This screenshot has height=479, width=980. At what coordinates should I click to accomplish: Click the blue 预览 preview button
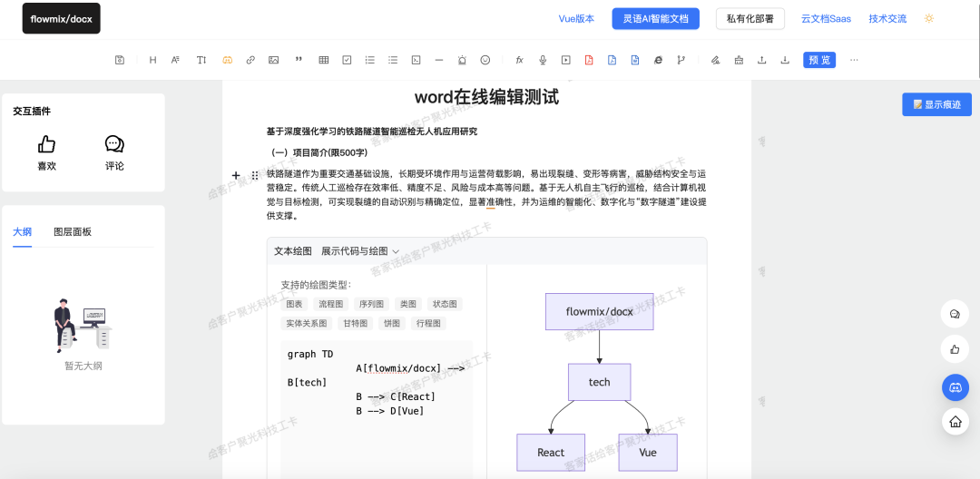[x=819, y=60]
